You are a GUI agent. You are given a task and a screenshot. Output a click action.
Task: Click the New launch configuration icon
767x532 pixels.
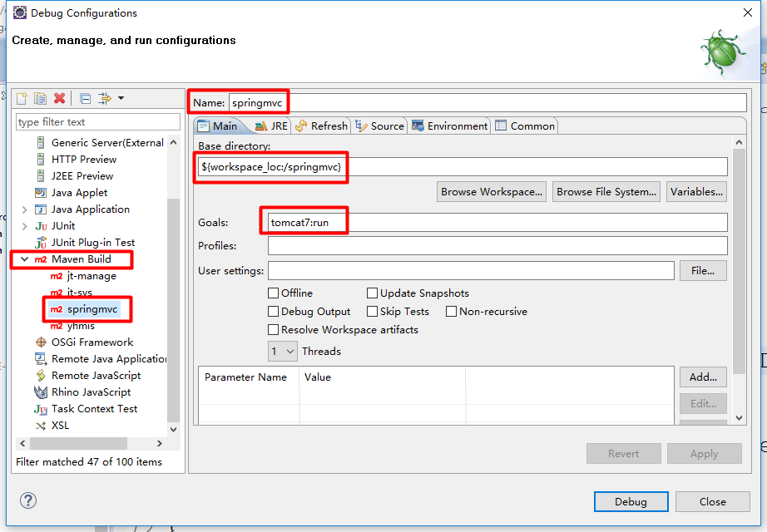[x=22, y=98]
